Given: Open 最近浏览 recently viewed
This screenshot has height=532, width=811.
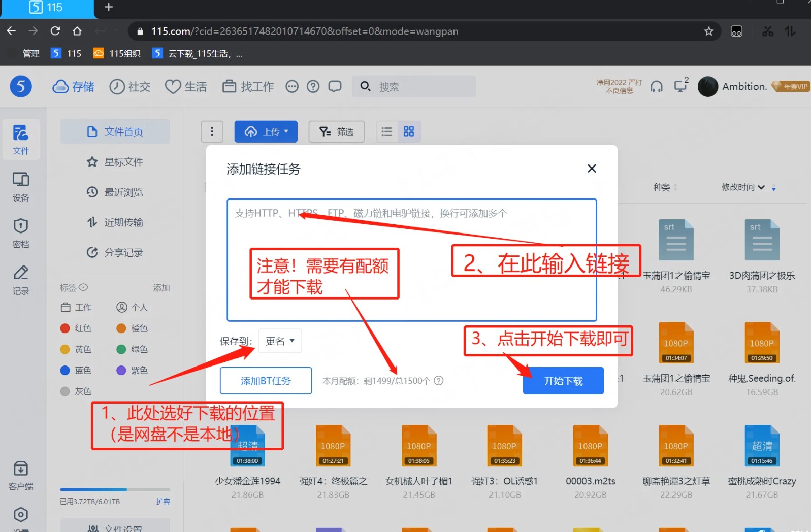Looking at the screenshot, I should click(x=115, y=192).
